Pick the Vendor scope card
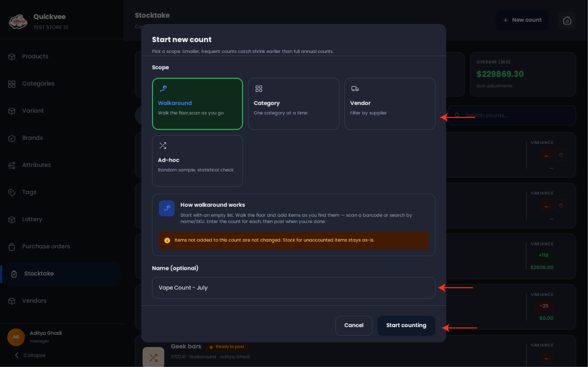The width and height of the screenshot is (588, 367). click(x=390, y=104)
